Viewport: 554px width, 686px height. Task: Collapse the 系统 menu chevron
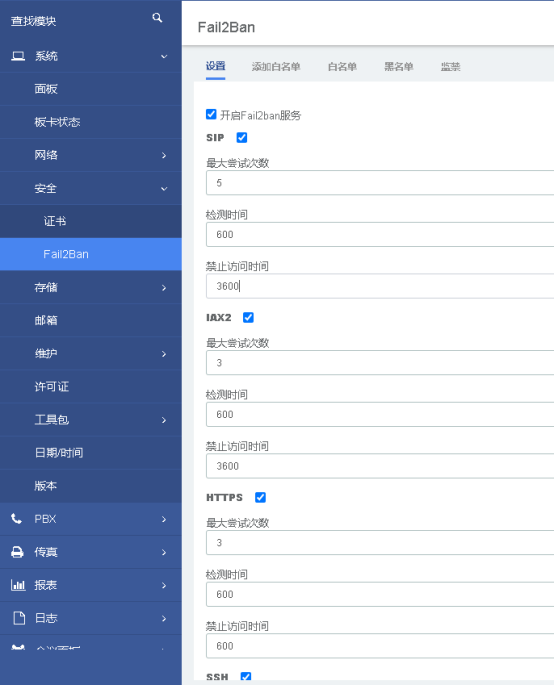[164, 56]
